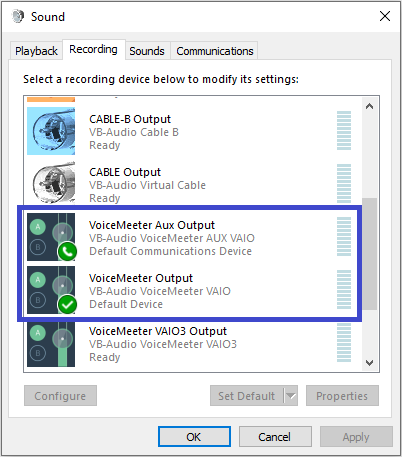
Task: Click the Cancel button
Action: (275, 437)
